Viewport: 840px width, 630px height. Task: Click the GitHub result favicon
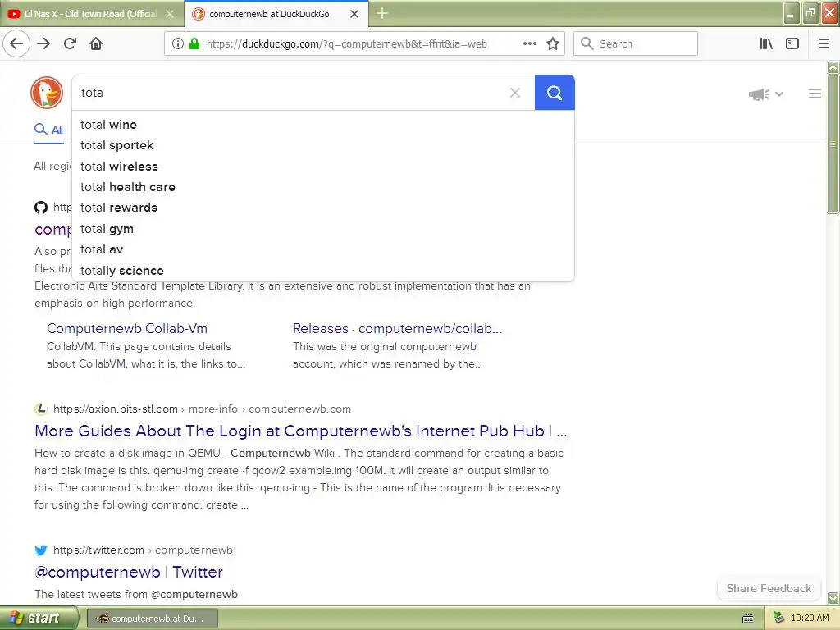point(41,208)
